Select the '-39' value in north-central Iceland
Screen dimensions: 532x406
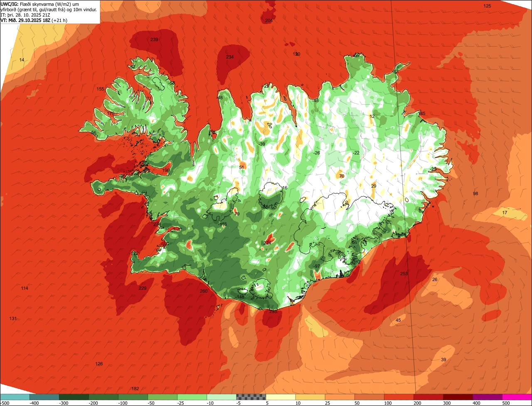click(261, 144)
